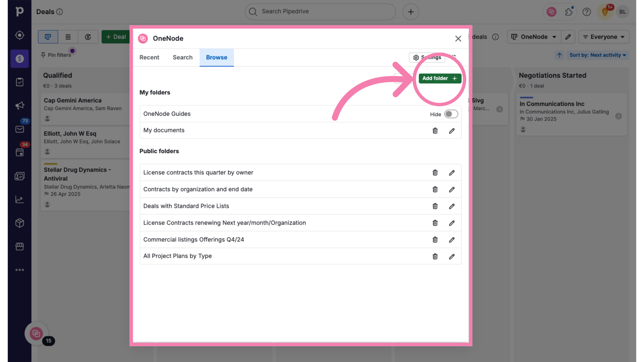Viewport: 644px width, 362px height.
Task: Select the Browse tab
Action: (x=216, y=57)
